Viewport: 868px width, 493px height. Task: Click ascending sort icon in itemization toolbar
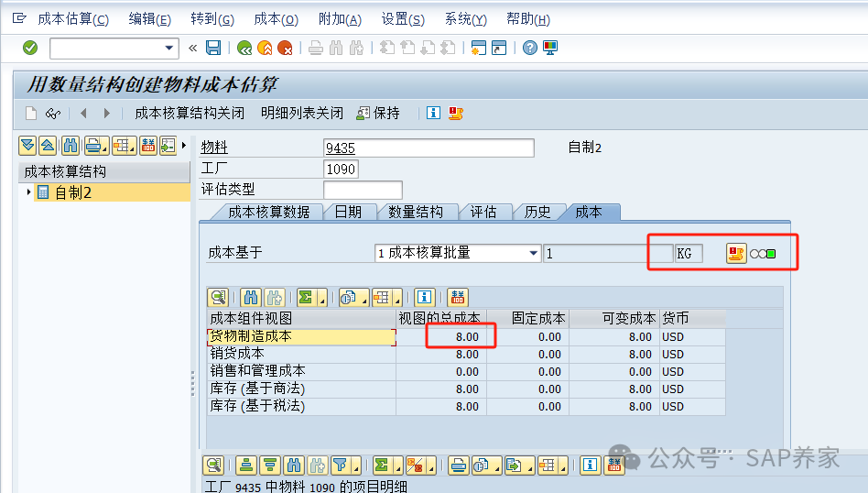tap(246, 466)
